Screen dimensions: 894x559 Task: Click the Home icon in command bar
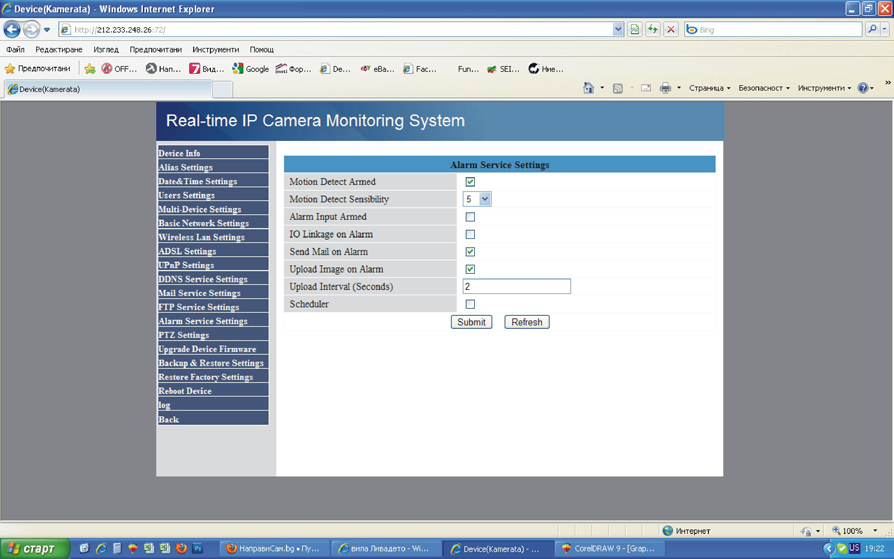(588, 88)
